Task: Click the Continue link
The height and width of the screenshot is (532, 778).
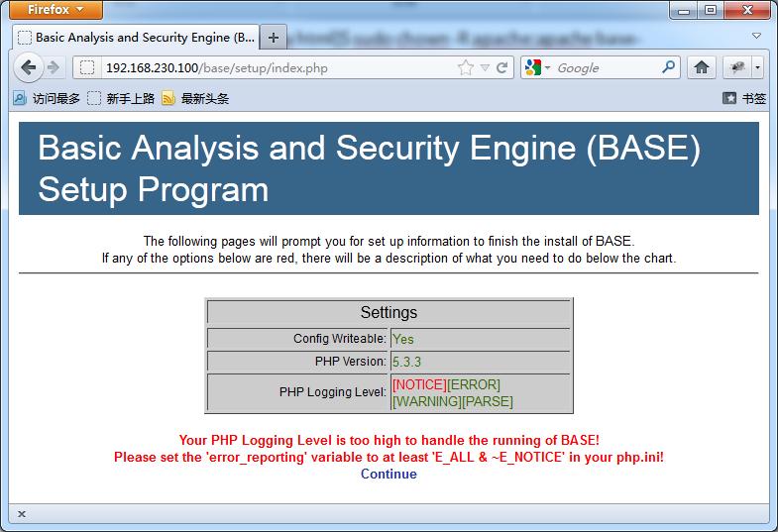Action: [389, 474]
